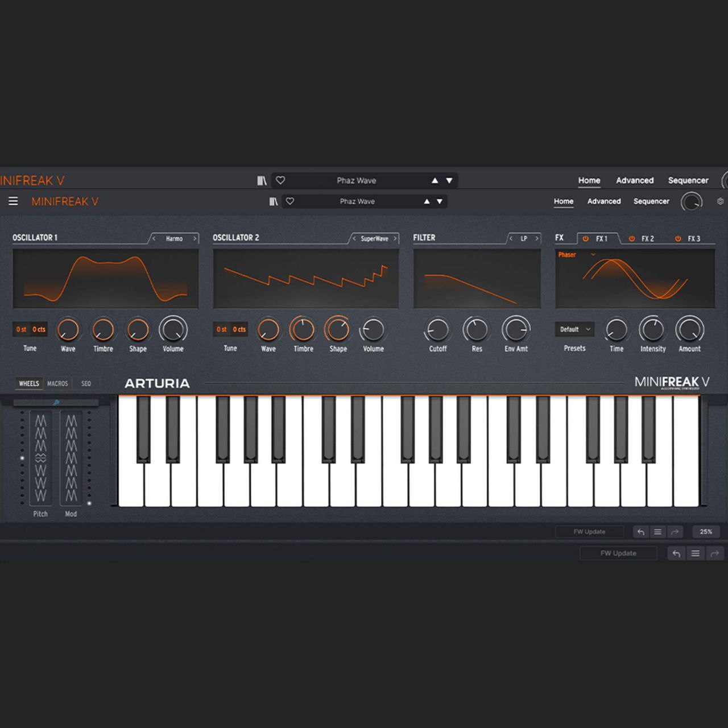Open history list in the bar without zoom percentage
Screen dimensions: 728x728
pos(696,553)
